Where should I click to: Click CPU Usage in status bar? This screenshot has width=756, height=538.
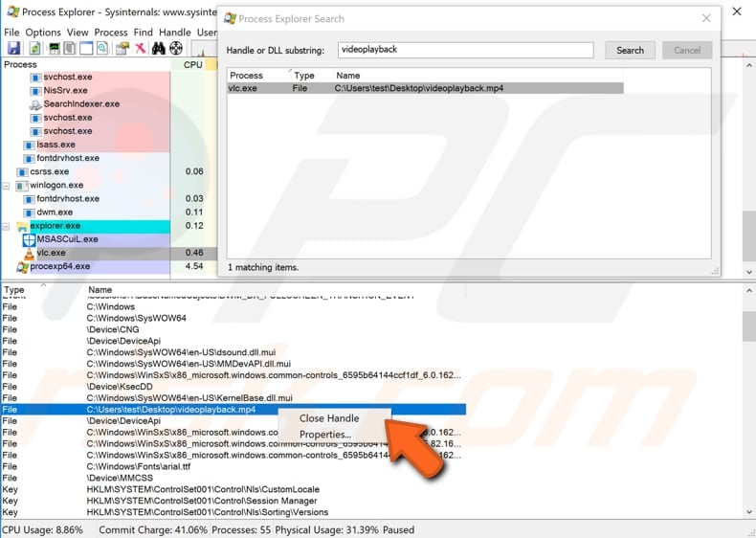pyautogui.click(x=42, y=529)
